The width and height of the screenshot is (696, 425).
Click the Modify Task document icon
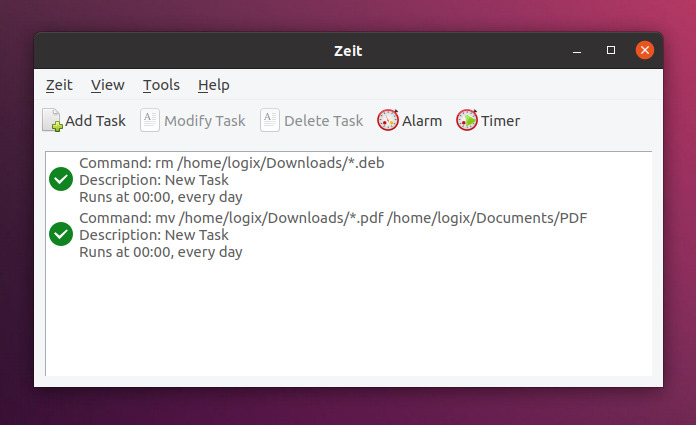click(150, 120)
